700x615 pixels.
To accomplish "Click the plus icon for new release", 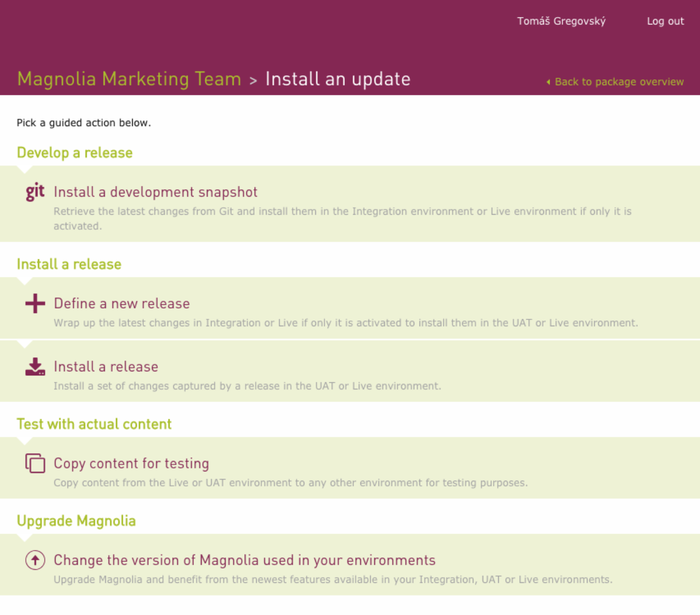I will pyautogui.click(x=35, y=303).
